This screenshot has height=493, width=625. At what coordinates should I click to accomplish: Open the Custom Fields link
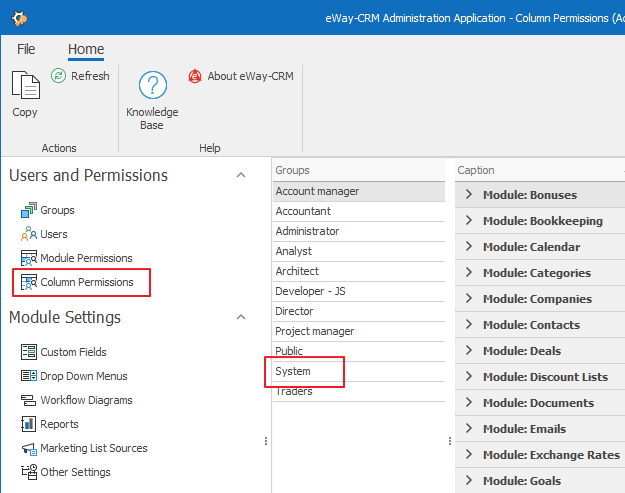(x=73, y=352)
